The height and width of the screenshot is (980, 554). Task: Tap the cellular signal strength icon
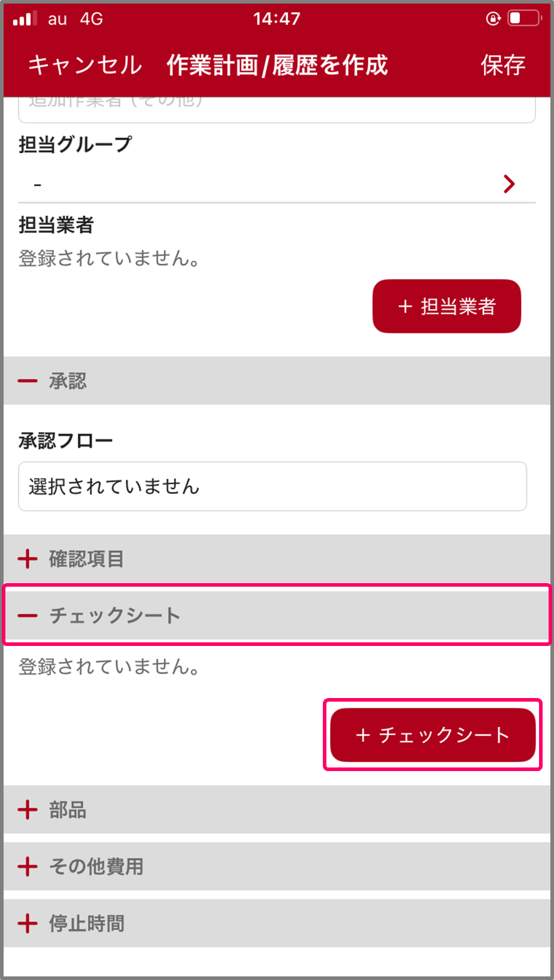[25, 19]
